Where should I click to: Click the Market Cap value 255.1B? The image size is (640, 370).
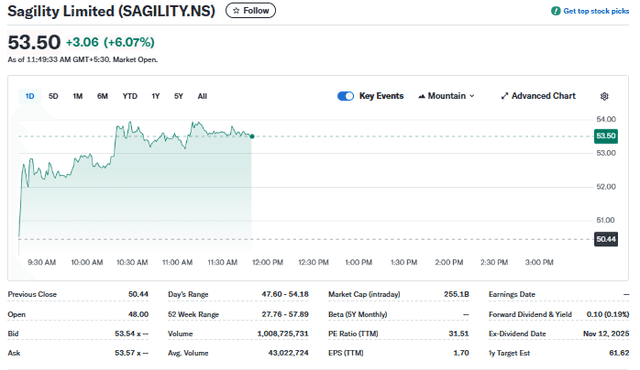click(456, 294)
